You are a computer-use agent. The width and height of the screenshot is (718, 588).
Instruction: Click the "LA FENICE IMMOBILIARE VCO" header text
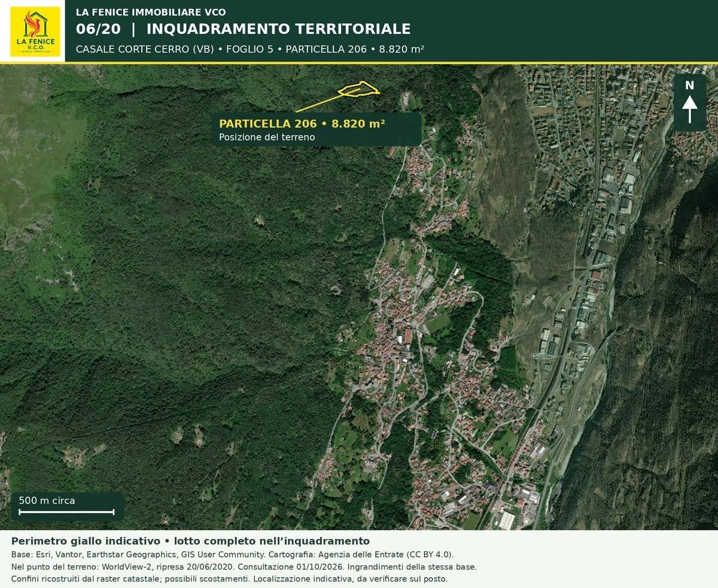click(x=151, y=12)
